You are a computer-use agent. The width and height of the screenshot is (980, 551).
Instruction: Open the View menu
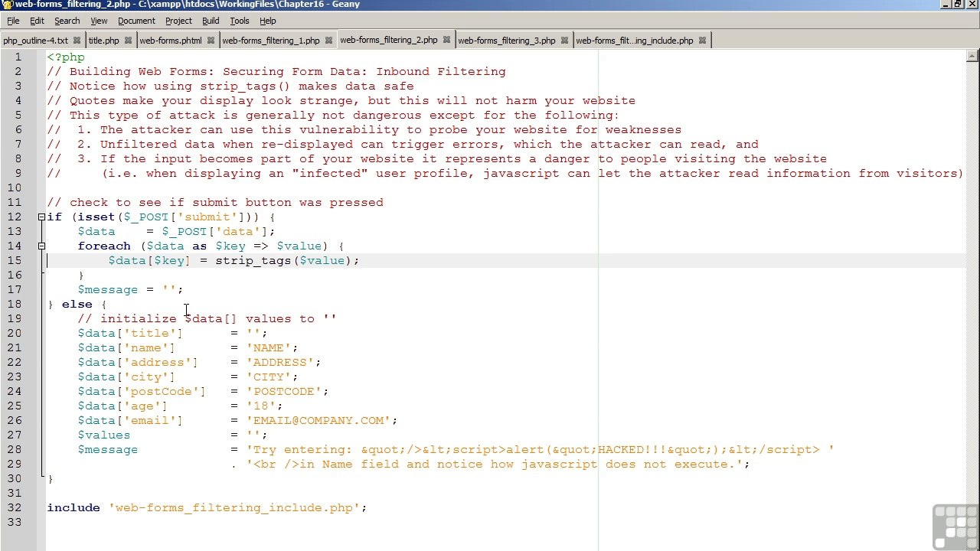(x=99, y=21)
